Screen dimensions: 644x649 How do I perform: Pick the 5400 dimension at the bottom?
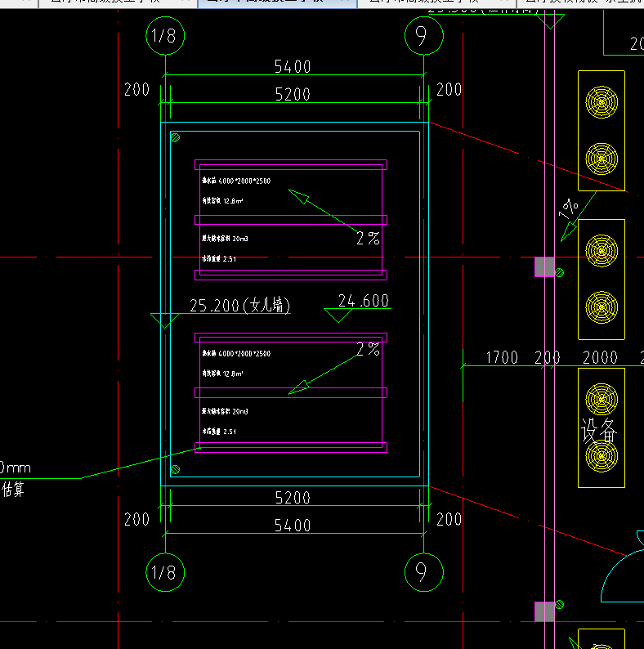(293, 526)
